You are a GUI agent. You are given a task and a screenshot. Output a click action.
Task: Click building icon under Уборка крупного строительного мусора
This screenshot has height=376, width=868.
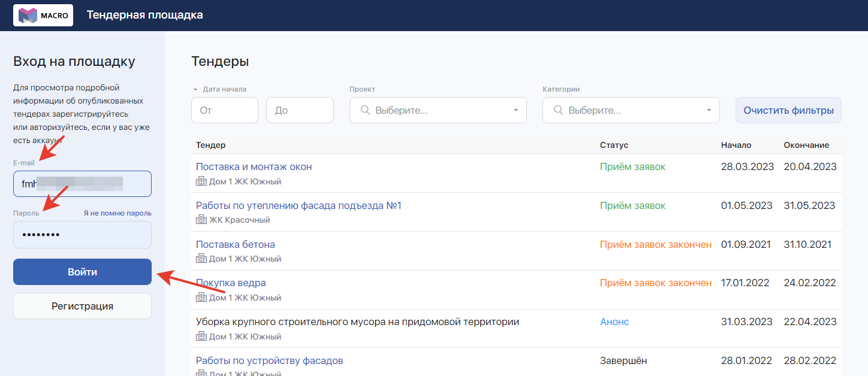pyautogui.click(x=201, y=336)
